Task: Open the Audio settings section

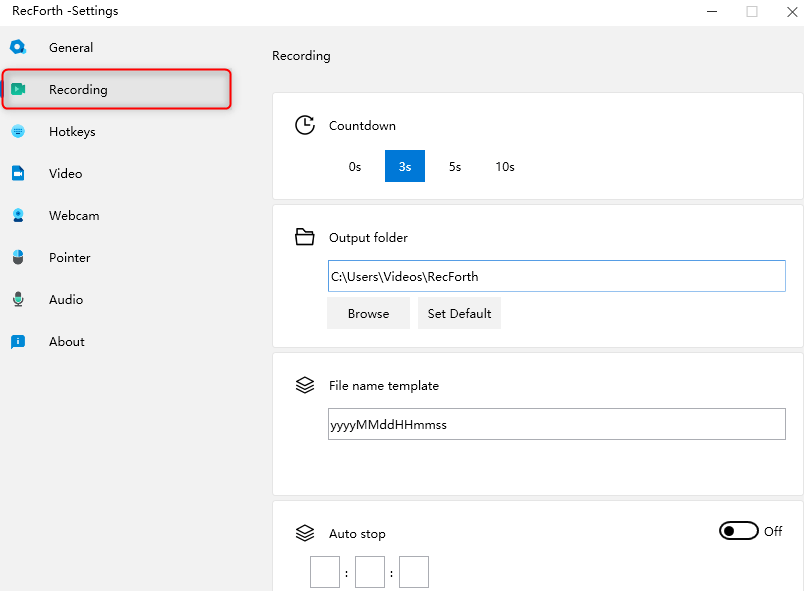Action: click(x=116, y=299)
